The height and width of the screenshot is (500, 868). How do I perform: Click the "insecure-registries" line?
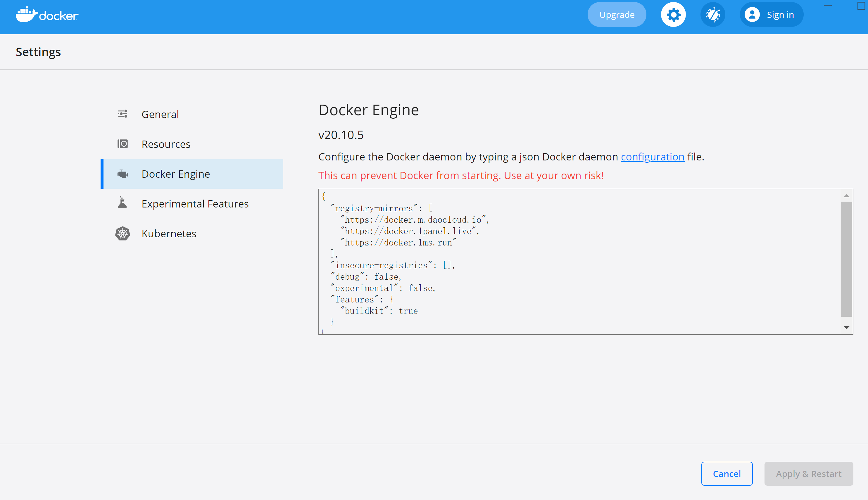point(393,265)
